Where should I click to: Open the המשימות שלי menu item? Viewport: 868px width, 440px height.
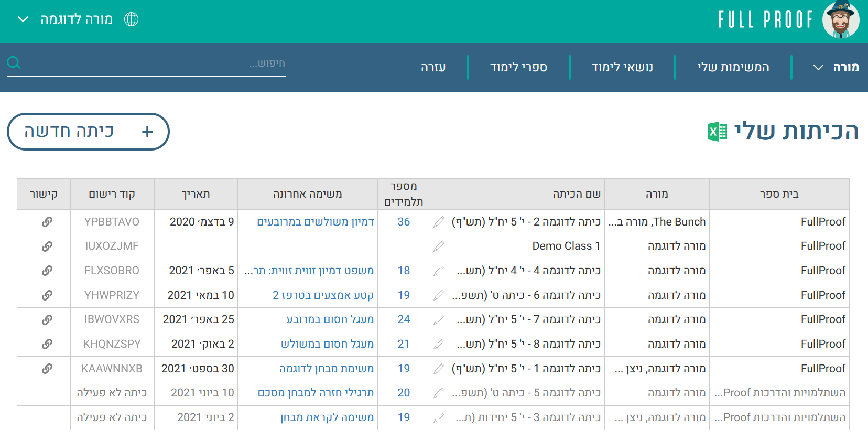733,67
